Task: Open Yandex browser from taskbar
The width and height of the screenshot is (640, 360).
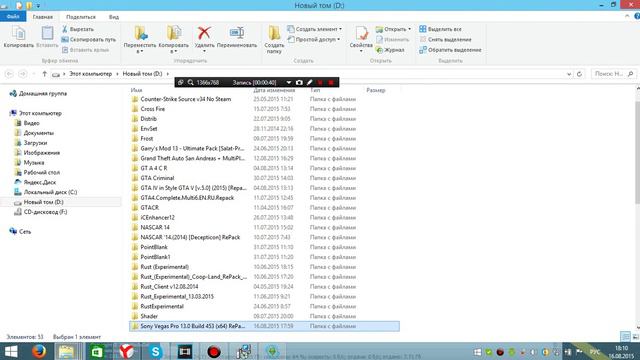Action: [127, 351]
